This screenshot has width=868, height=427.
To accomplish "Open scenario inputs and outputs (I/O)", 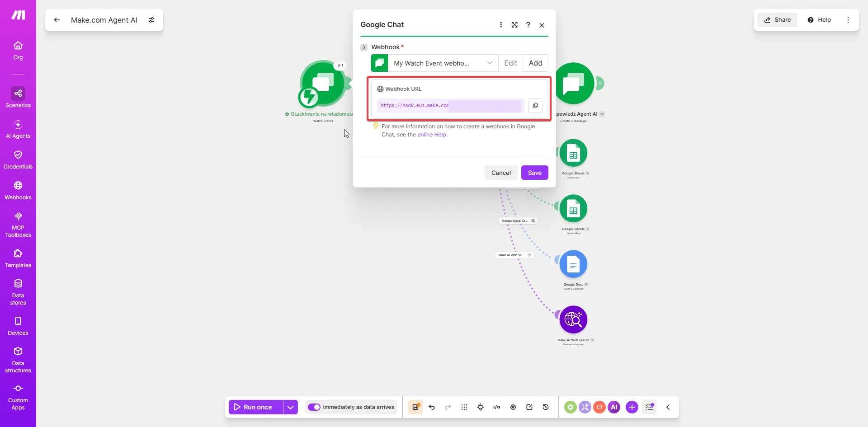I will click(497, 407).
